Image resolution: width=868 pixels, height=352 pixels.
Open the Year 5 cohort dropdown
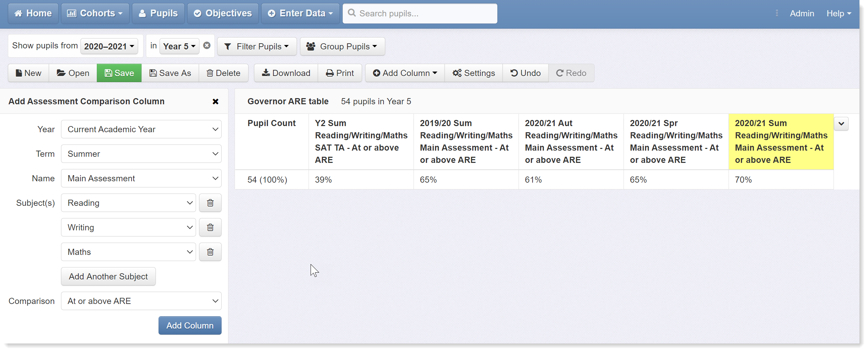tap(179, 46)
